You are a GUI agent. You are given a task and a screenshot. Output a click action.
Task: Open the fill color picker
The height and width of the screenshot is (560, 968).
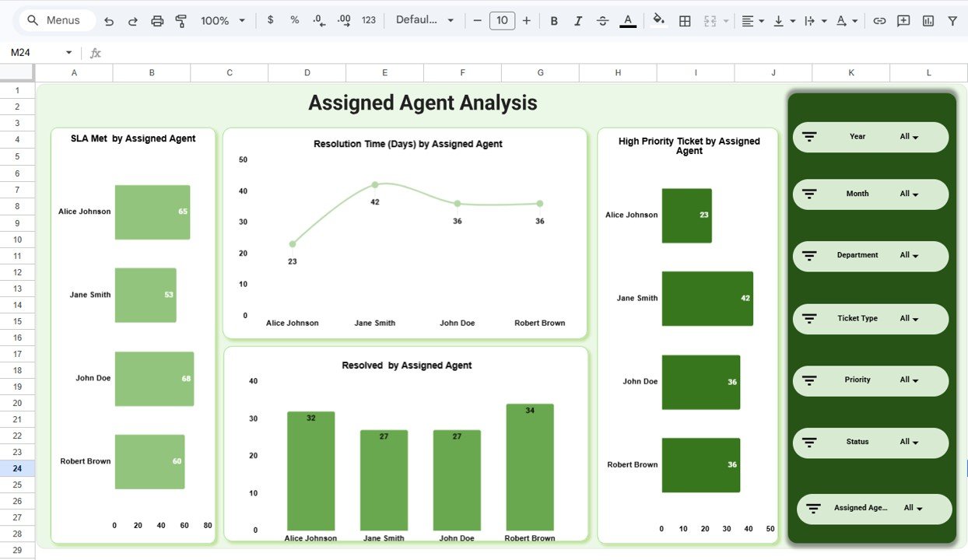tap(658, 20)
